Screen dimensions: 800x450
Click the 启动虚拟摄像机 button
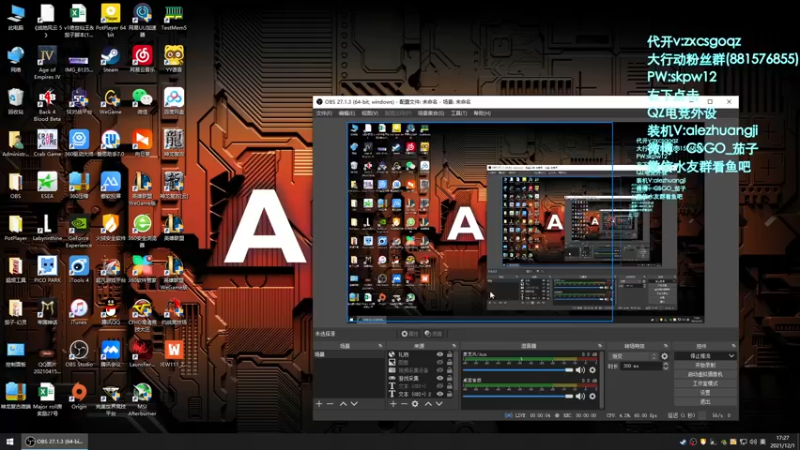coord(705,374)
